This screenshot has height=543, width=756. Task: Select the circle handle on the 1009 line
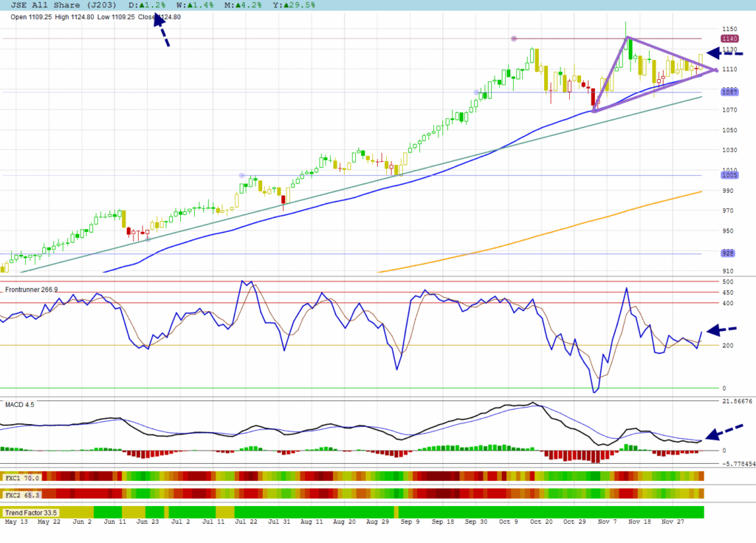pyautogui.click(x=241, y=175)
